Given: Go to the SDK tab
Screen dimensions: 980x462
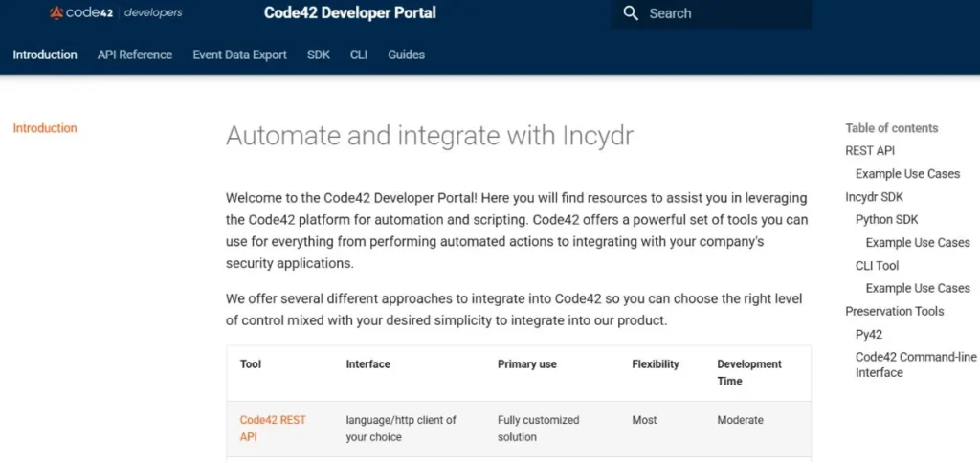Looking at the screenshot, I should click(x=319, y=55).
